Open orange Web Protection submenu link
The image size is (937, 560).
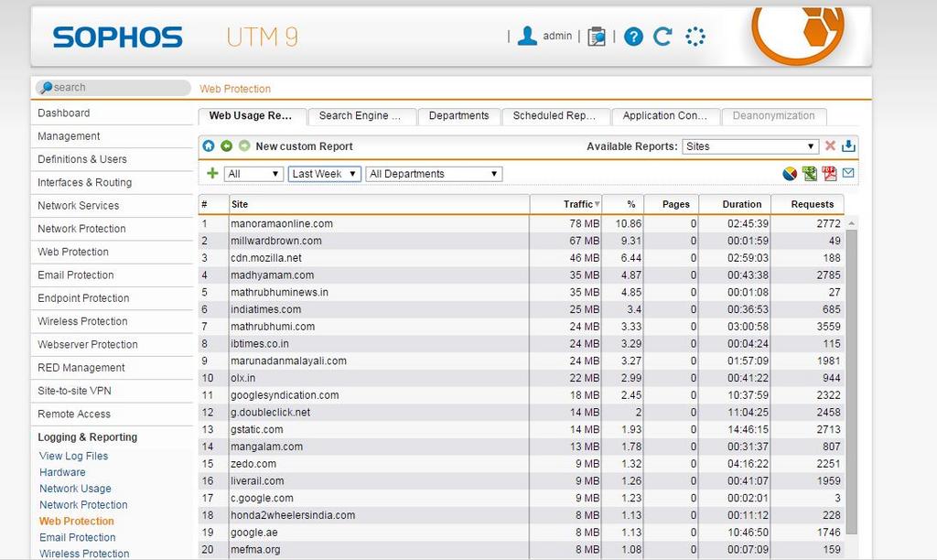tap(77, 522)
